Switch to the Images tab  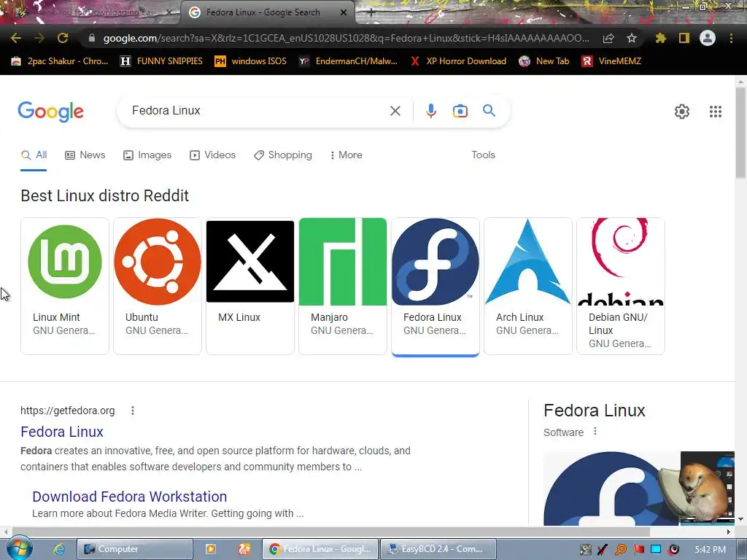point(147,155)
